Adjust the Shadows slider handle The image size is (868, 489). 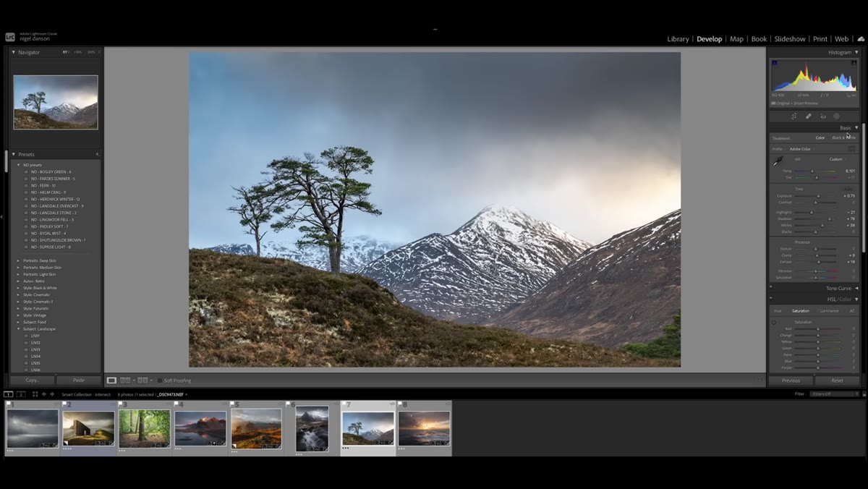[829, 218]
